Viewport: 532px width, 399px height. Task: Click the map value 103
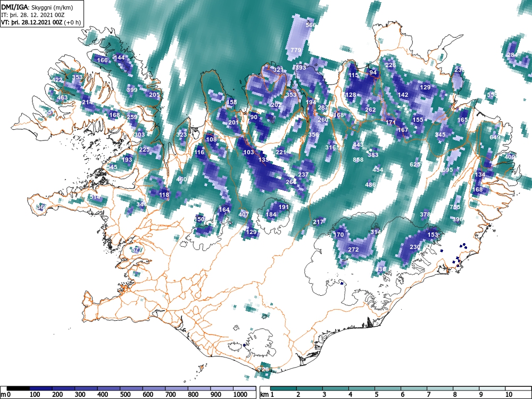pyautogui.click(x=248, y=152)
